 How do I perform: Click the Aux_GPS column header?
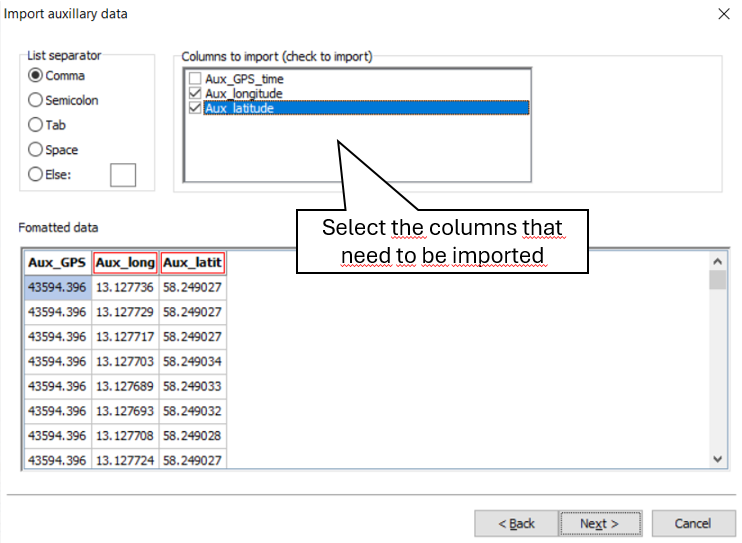(x=58, y=263)
